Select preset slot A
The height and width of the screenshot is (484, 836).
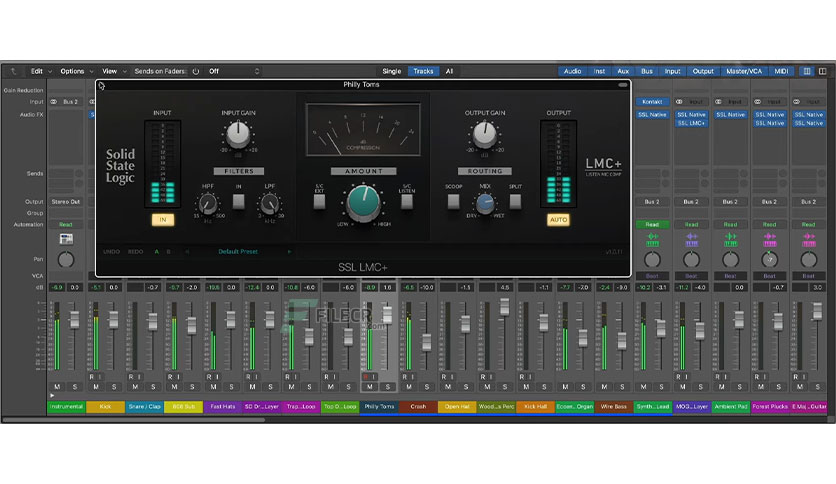(x=157, y=252)
